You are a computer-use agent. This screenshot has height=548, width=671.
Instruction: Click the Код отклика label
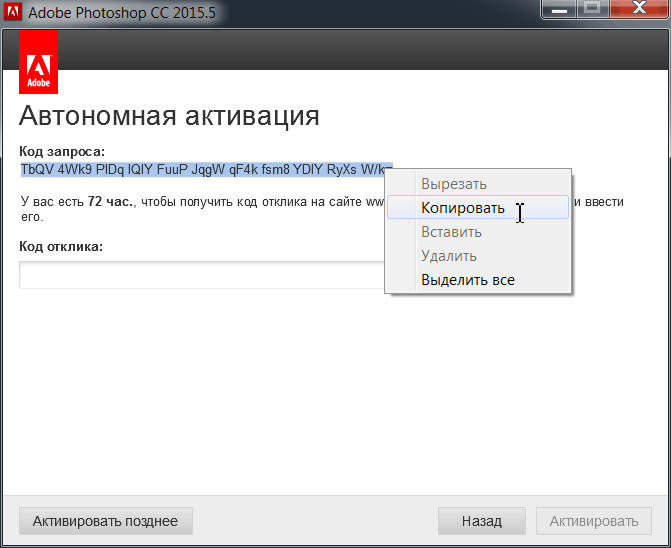tap(61, 246)
